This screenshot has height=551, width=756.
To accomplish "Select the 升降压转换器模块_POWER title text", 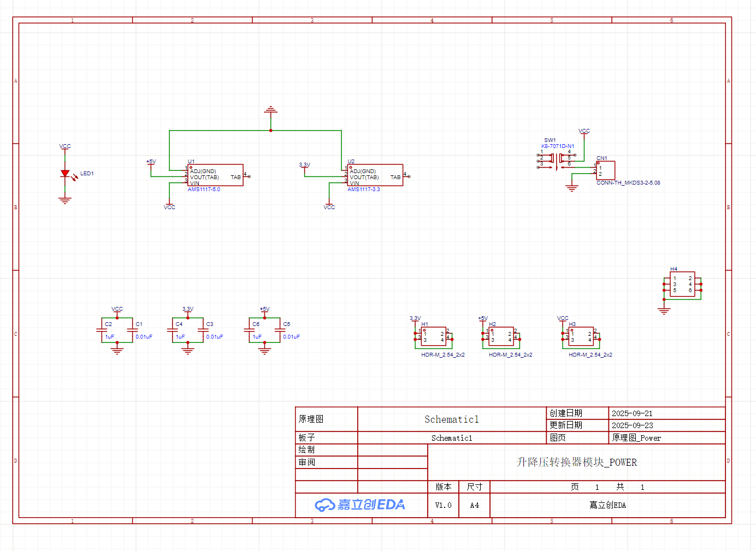I will tap(576, 463).
